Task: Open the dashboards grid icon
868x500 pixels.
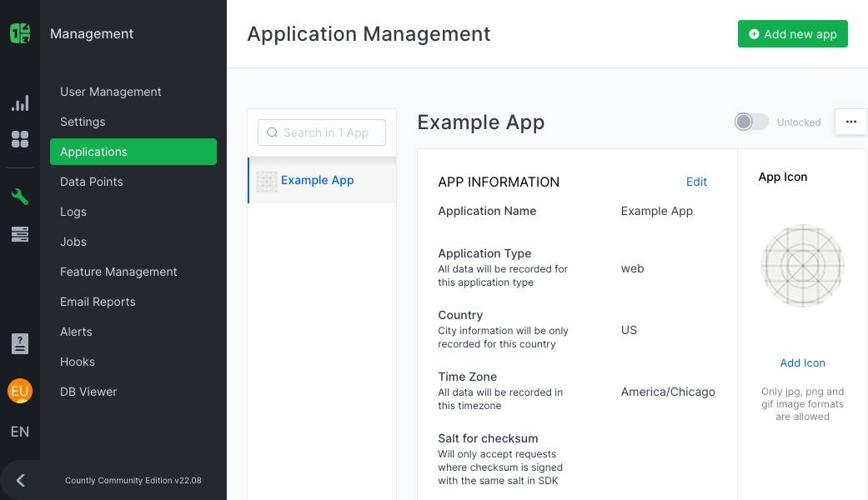Action: pos(20,139)
